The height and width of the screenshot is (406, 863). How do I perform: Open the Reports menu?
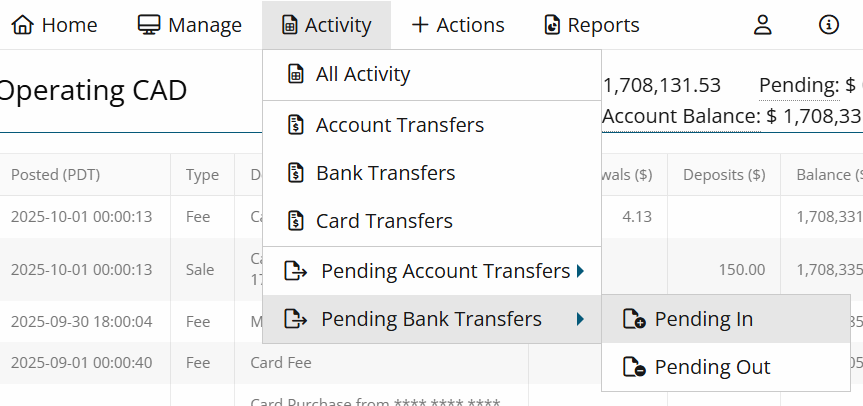(591, 25)
